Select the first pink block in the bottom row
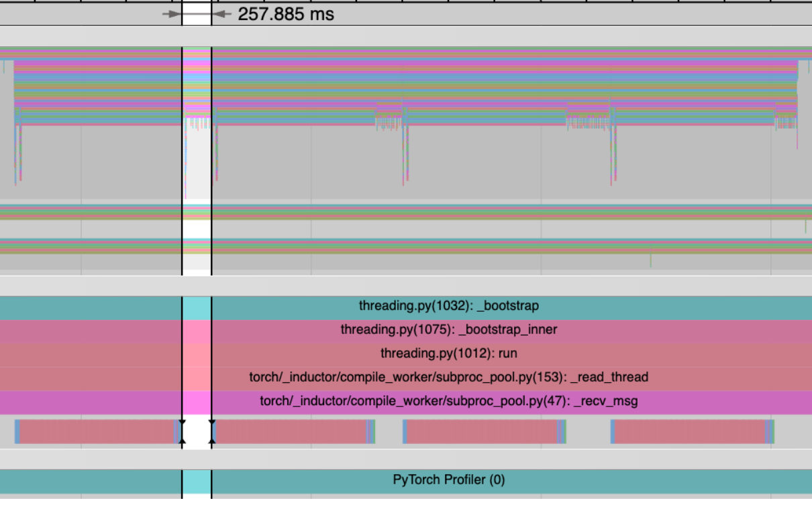This screenshot has width=812, height=507. [96, 432]
